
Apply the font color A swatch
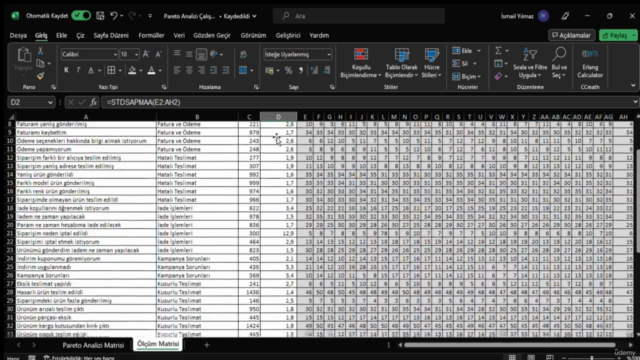151,70
